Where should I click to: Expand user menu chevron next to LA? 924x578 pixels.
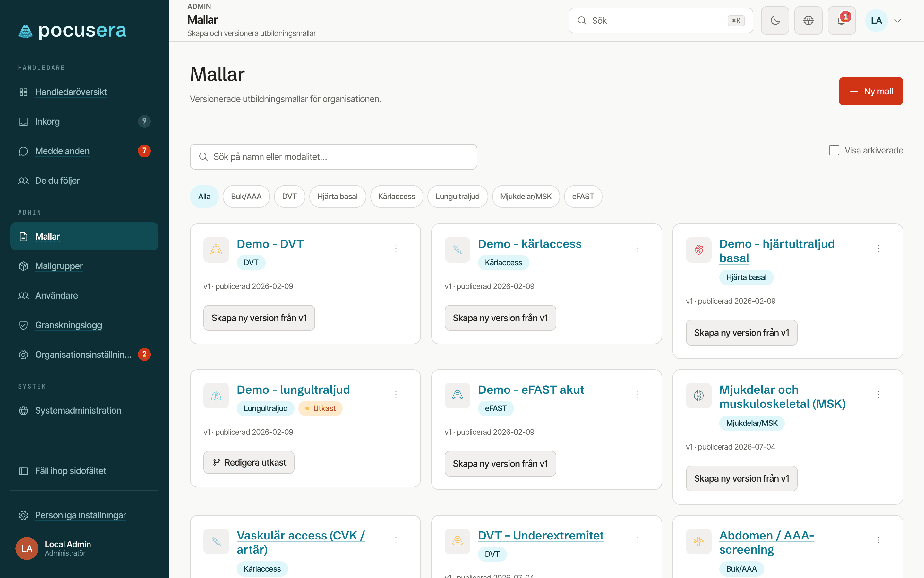coord(898,21)
